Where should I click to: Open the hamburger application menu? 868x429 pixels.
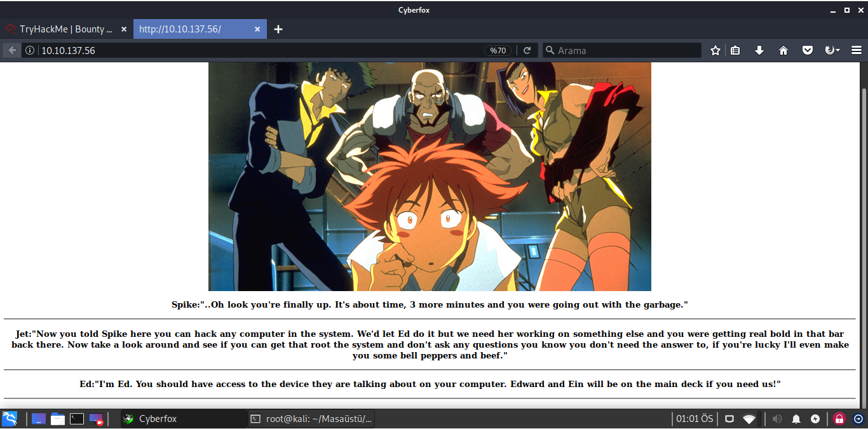click(856, 50)
